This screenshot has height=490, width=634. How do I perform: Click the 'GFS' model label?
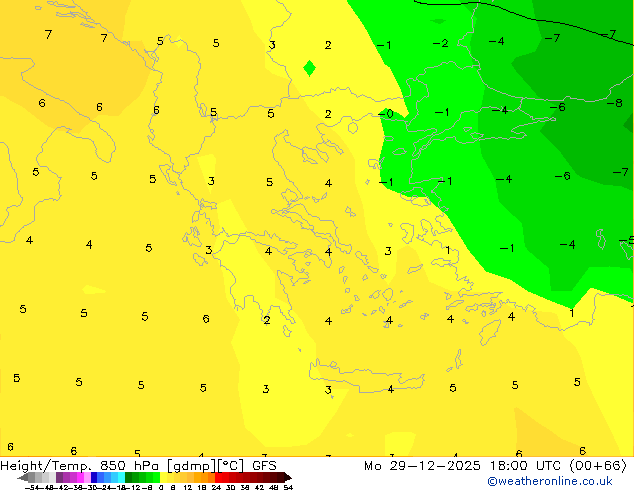point(264,466)
